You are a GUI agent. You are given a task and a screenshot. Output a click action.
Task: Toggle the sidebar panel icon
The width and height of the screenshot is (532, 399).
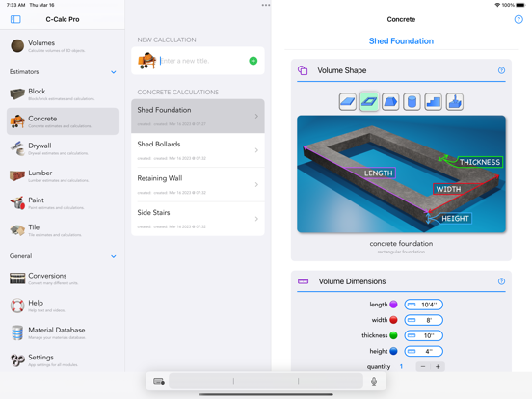(15, 19)
